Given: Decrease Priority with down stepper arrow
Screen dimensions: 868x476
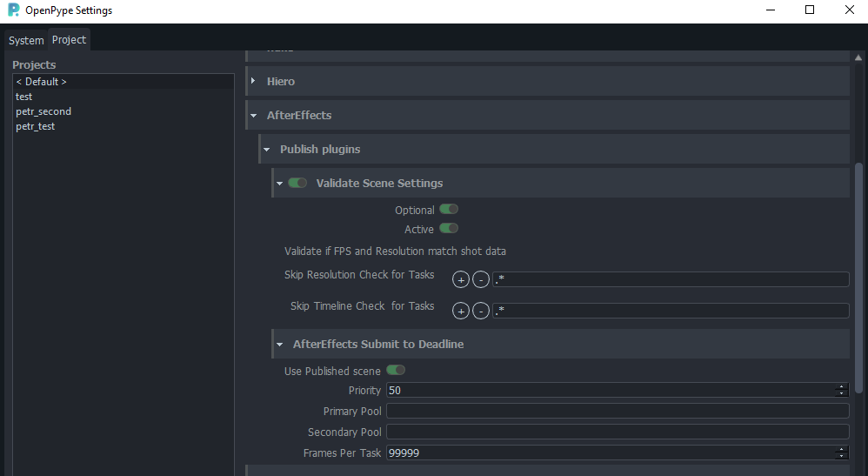Looking at the screenshot, I should click(x=841, y=393).
